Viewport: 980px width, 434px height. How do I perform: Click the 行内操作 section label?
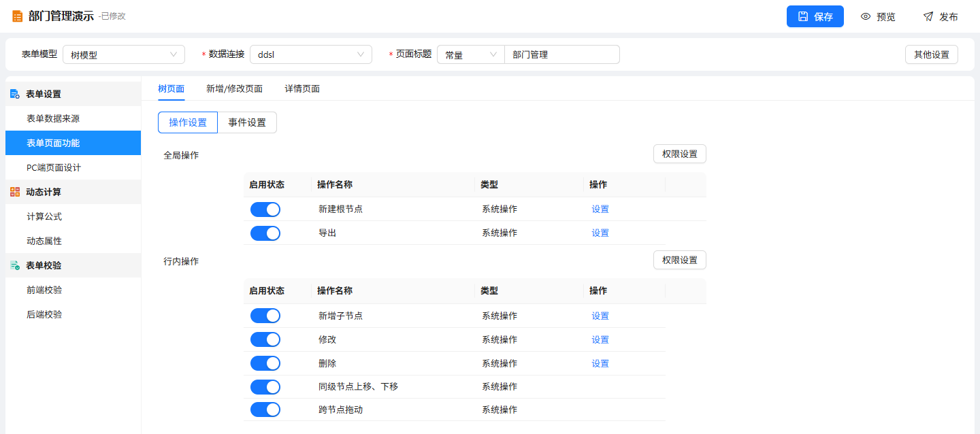pos(181,261)
